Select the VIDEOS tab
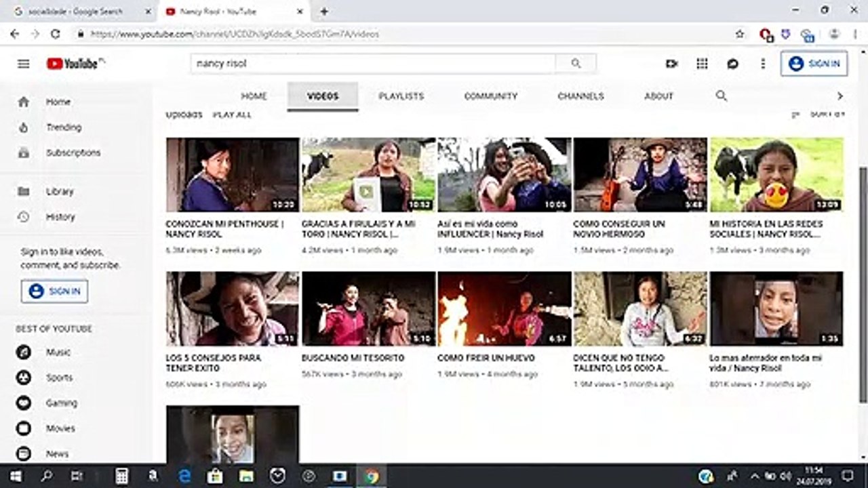The image size is (868, 488). (323, 96)
